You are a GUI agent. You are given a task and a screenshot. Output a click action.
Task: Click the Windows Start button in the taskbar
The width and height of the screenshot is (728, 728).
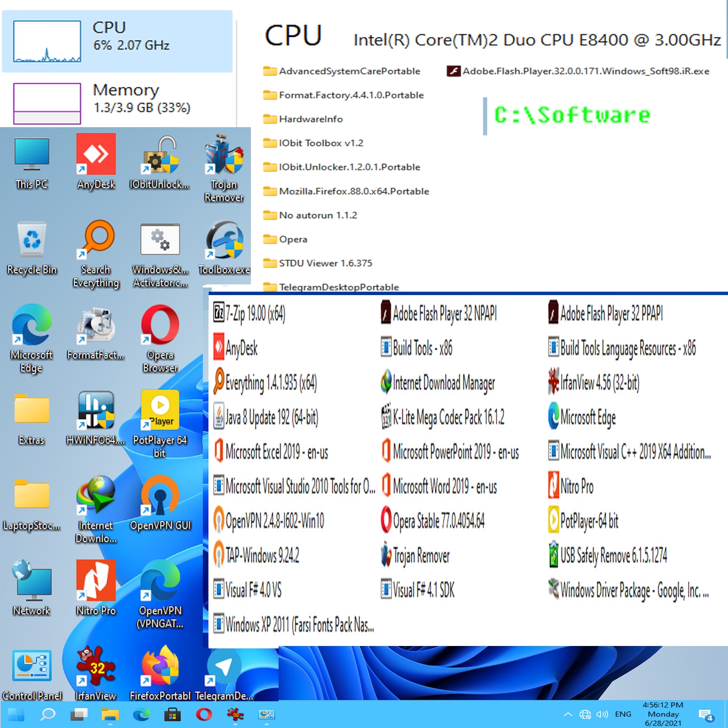pos(16,714)
